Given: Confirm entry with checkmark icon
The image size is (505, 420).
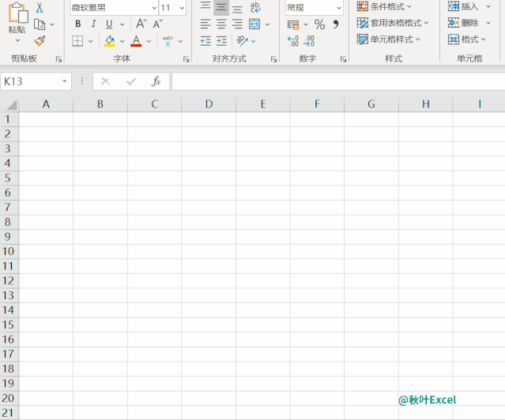Looking at the screenshot, I should [130, 81].
